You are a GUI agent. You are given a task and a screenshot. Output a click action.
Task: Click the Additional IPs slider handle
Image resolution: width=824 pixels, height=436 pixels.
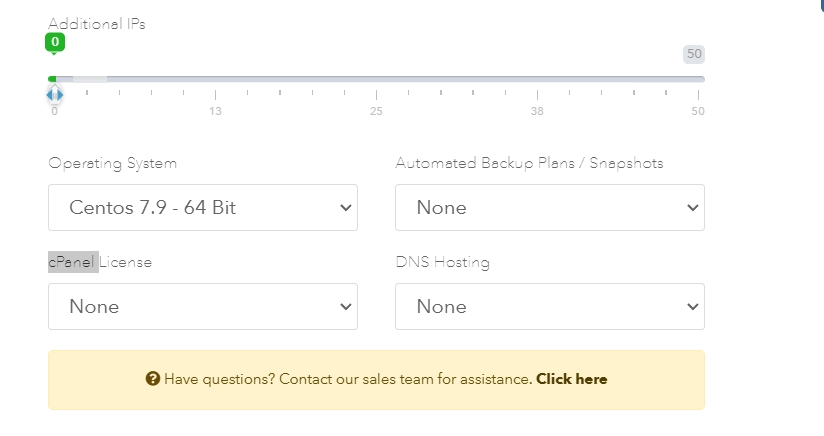pyautogui.click(x=55, y=95)
